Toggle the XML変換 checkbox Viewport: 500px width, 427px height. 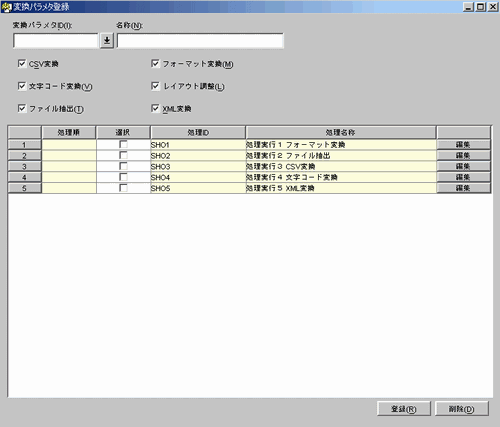point(155,108)
